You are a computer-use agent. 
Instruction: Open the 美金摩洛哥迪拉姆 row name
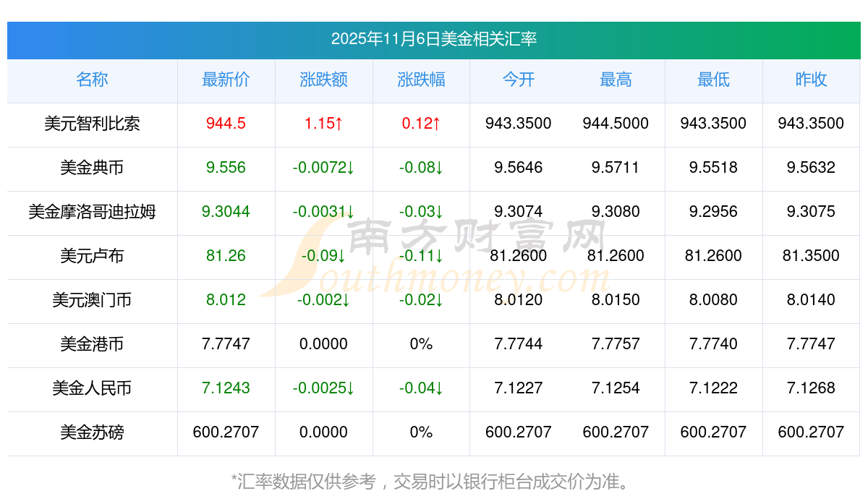pos(92,212)
